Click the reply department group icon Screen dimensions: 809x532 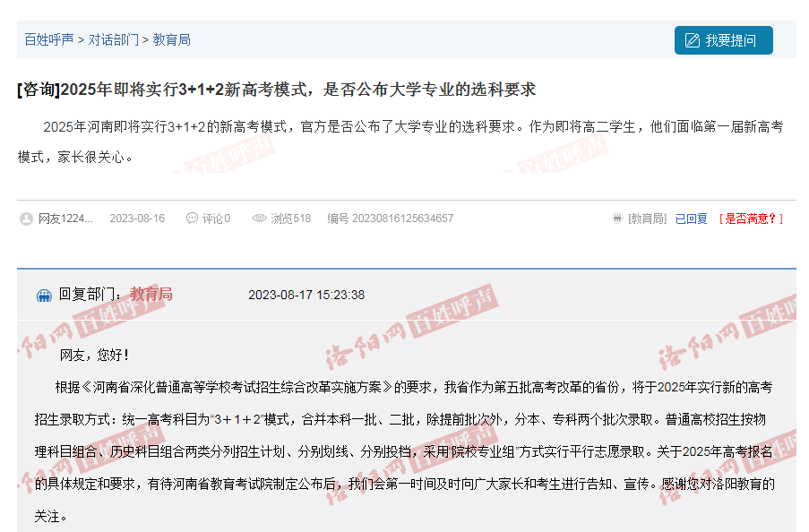coord(45,296)
